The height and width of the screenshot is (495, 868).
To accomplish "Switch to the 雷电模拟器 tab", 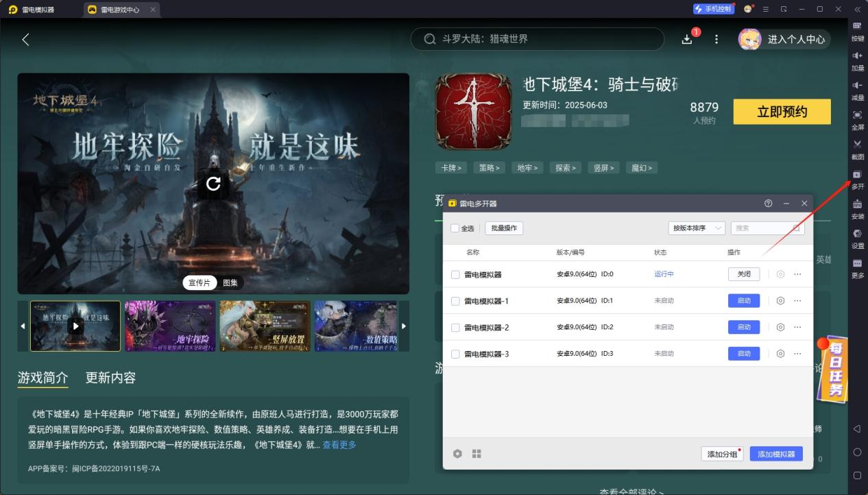I will point(31,10).
